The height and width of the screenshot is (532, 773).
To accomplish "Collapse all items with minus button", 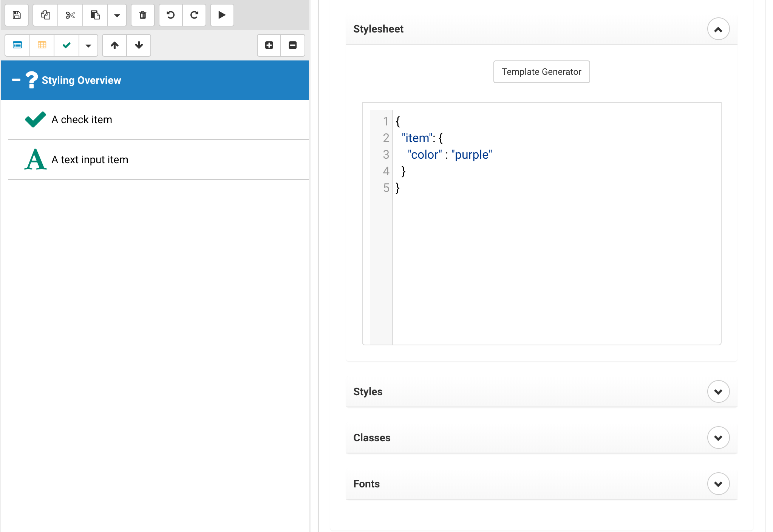I will pyautogui.click(x=293, y=45).
